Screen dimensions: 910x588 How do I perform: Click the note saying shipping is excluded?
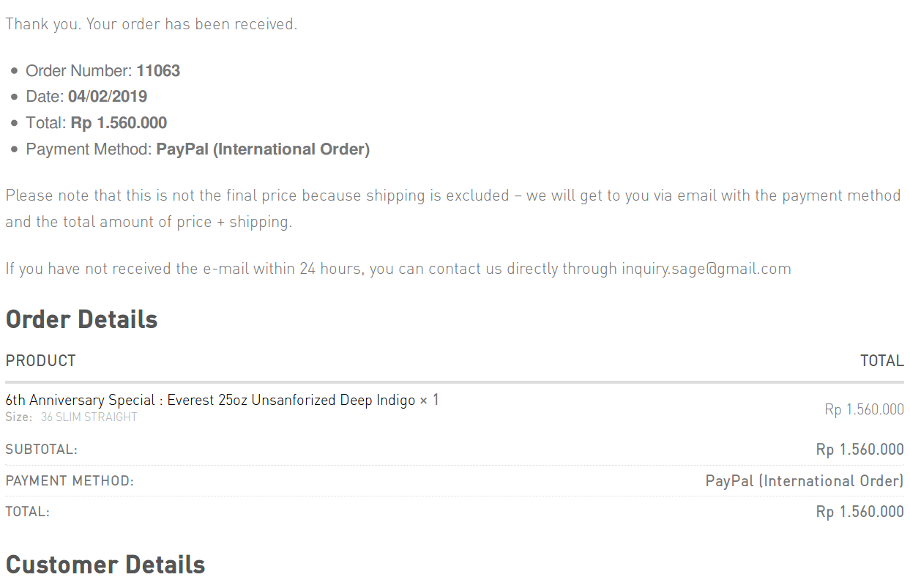[452, 196]
